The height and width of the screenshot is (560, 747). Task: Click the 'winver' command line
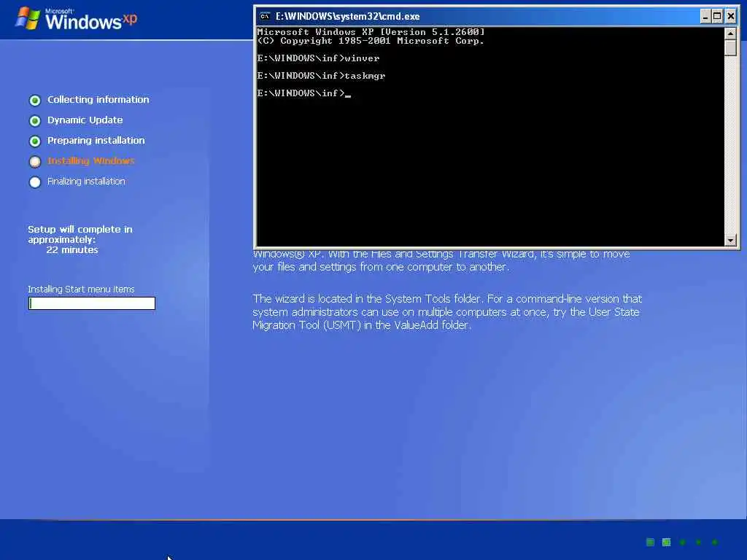318,58
